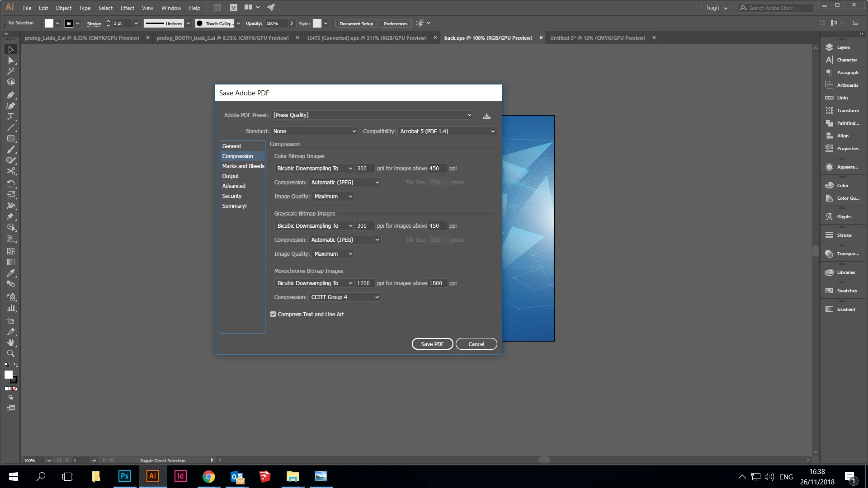Screen dimensions: 868x488
Task: Select the Zoom tool
Action: pos(11,354)
